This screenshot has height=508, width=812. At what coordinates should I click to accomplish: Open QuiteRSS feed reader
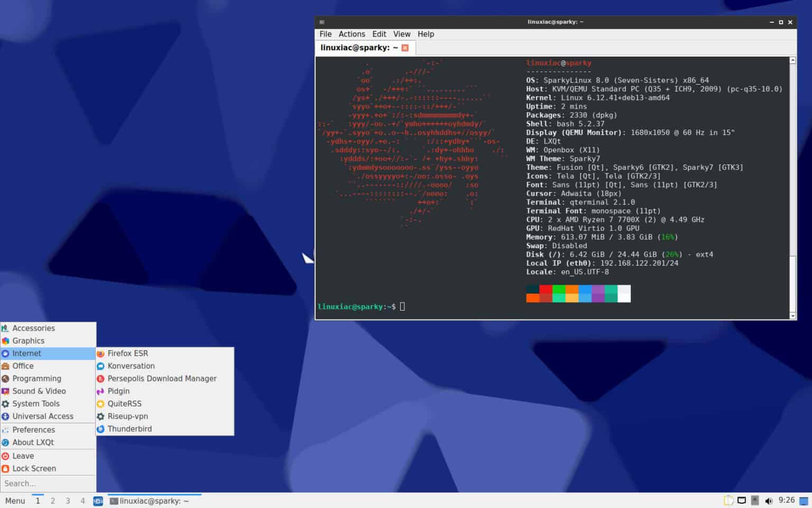(124, 403)
